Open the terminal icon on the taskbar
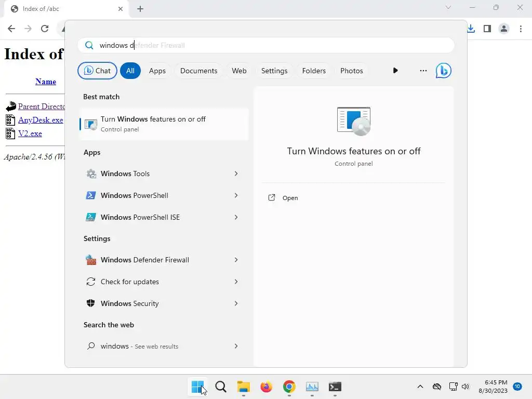The width and height of the screenshot is (532, 399). tap(335, 387)
